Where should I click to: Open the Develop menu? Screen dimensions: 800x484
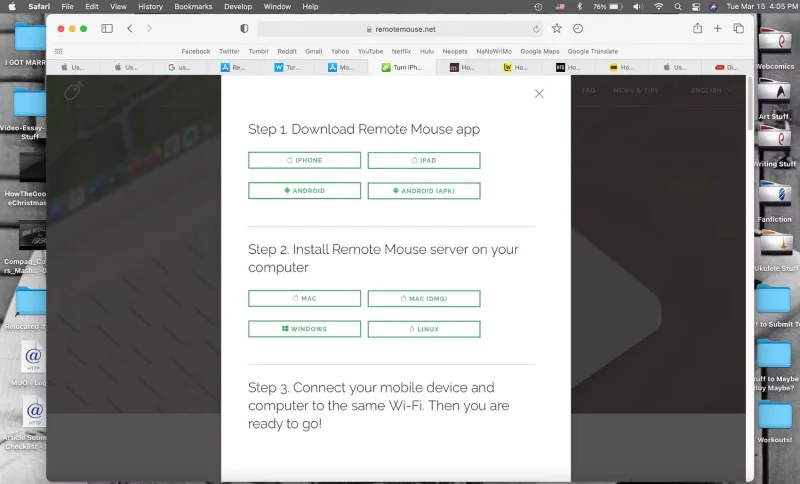pyautogui.click(x=238, y=7)
